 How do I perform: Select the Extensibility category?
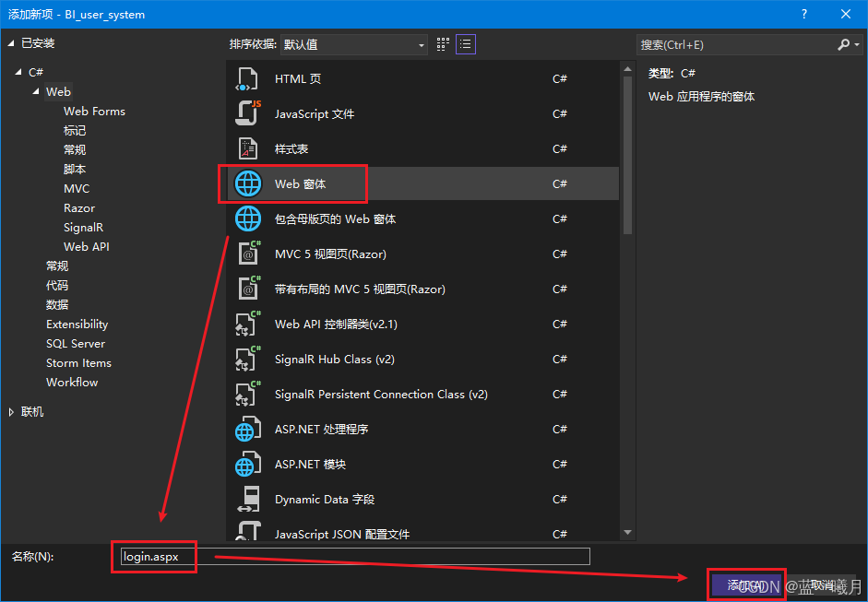(x=77, y=325)
